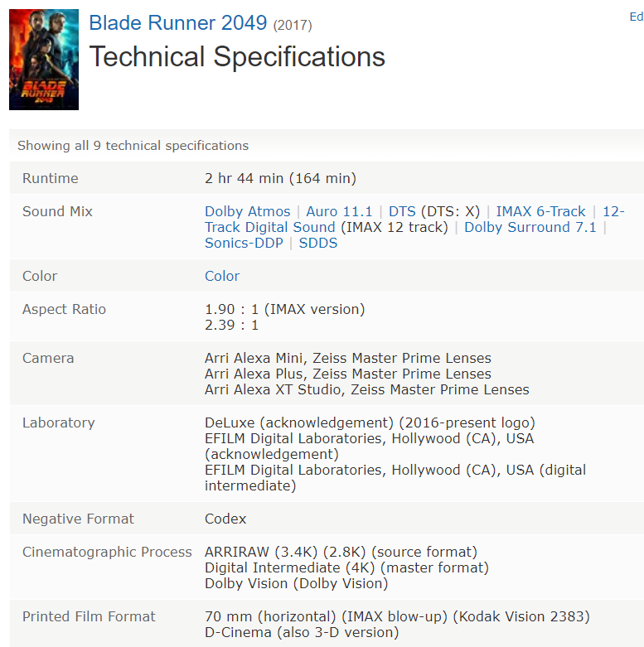Select the Auro 11.1 link

(339, 211)
